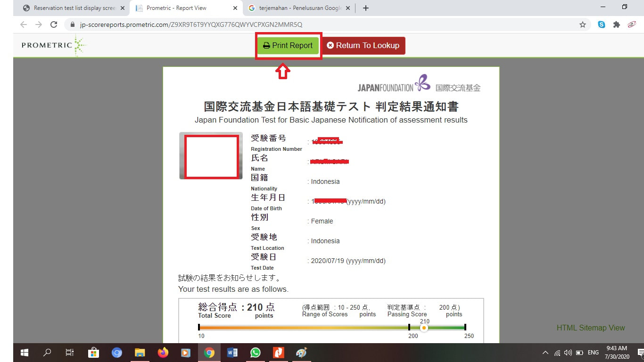Open the Skype extension icon
Image resolution: width=644 pixels, height=362 pixels.
[x=602, y=25]
